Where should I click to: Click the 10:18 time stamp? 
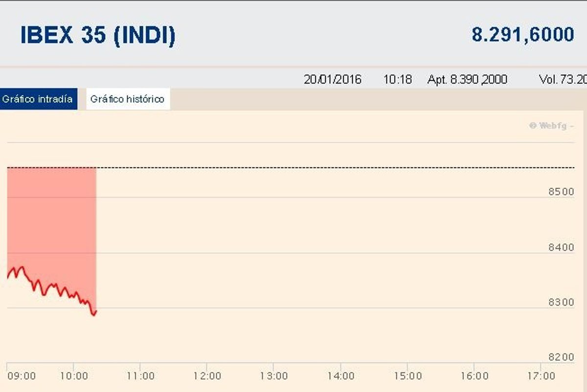pos(397,79)
